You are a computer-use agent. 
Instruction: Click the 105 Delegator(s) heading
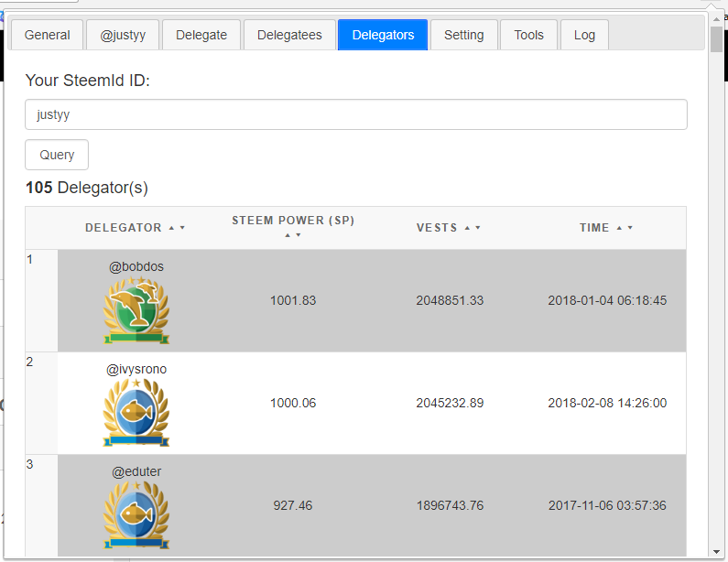point(87,188)
